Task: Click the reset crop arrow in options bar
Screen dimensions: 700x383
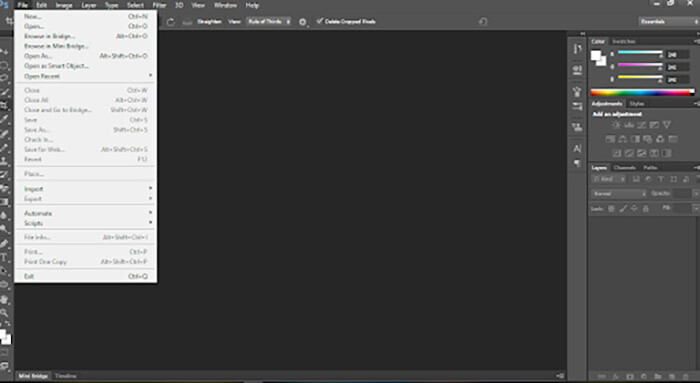Action: click(483, 21)
